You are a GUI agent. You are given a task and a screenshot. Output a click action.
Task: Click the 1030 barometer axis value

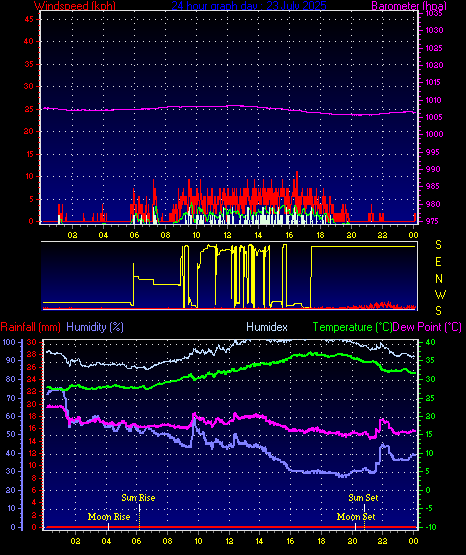tap(434, 30)
